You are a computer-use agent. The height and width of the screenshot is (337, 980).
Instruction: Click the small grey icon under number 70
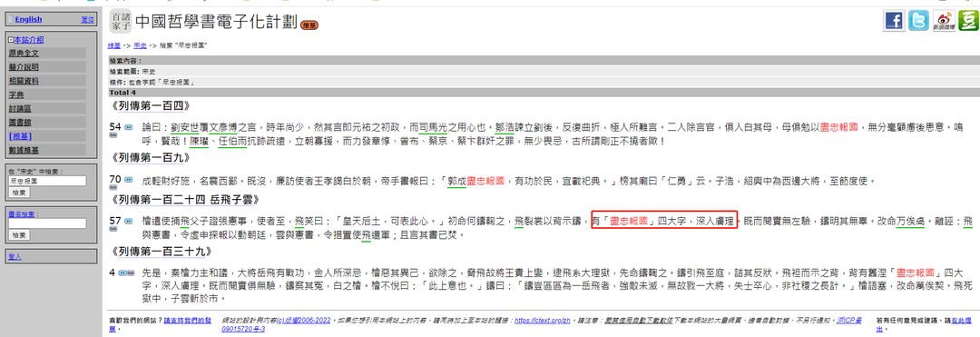113,187
